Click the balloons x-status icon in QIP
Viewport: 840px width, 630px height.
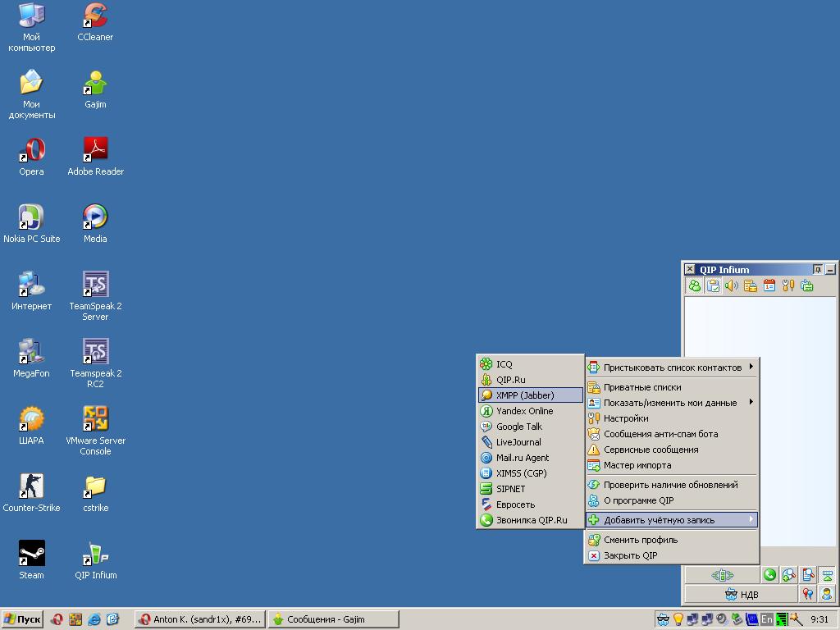[x=808, y=594]
